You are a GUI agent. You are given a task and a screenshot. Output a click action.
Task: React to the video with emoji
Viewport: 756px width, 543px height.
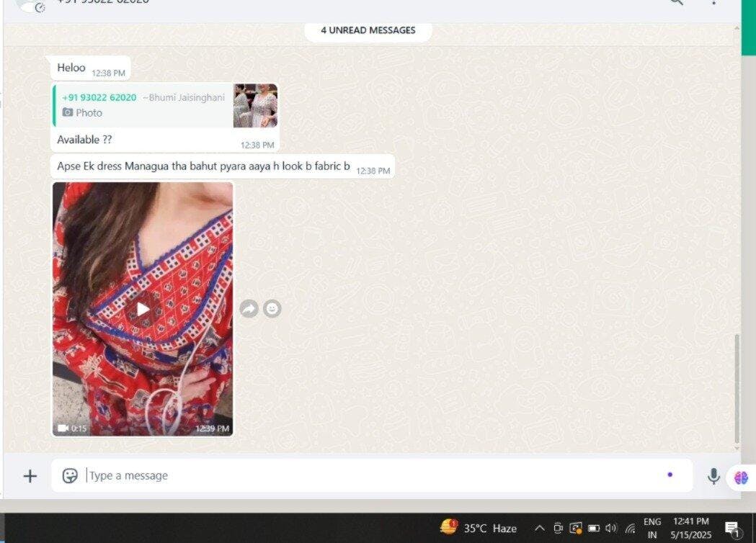point(272,309)
